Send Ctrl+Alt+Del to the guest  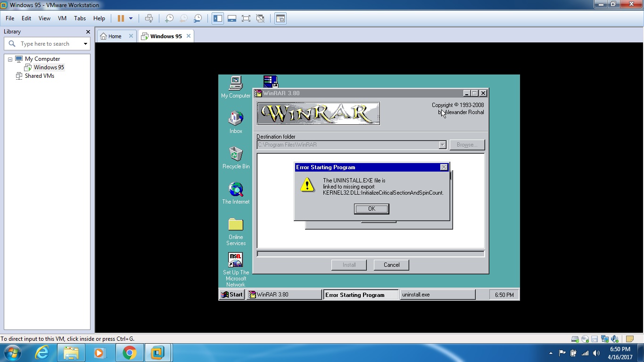coord(149,18)
